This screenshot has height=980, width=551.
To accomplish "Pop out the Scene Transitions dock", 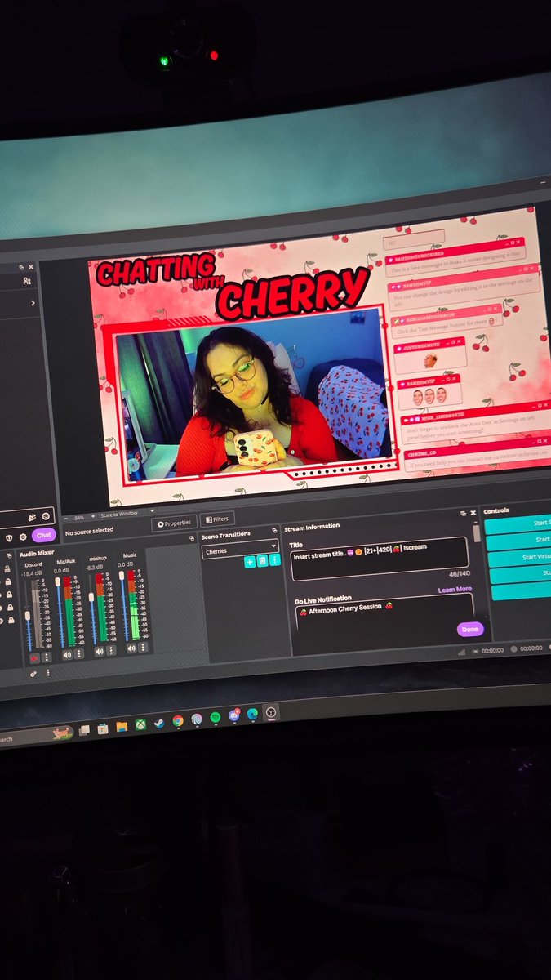I will 274,531.
